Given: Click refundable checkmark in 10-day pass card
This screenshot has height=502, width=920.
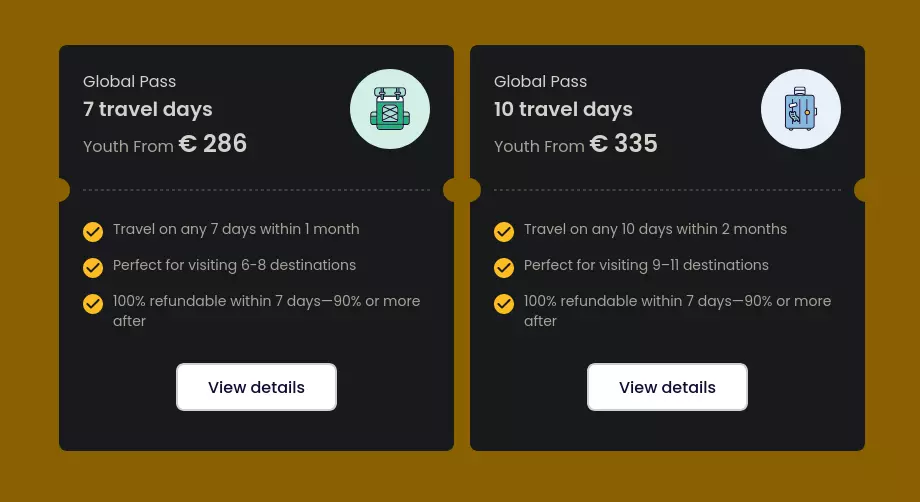Looking at the screenshot, I should (504, 304).
